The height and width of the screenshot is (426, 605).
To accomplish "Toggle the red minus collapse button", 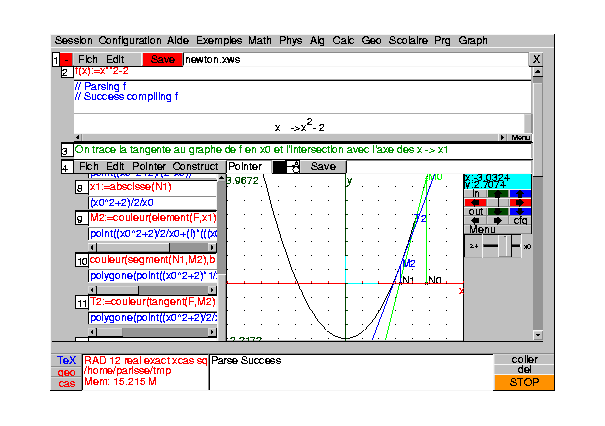I will (67, 60).
